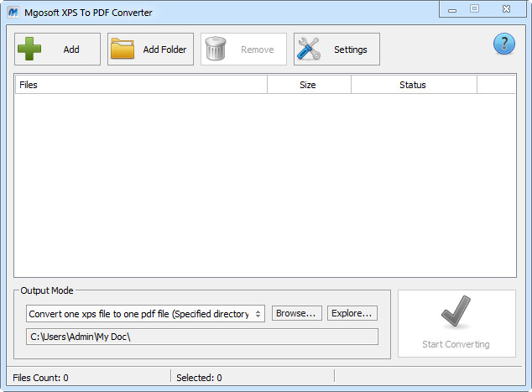Click the green plus Add button
The width and height of the screenshot is (532, 392).
pos(57,50)
